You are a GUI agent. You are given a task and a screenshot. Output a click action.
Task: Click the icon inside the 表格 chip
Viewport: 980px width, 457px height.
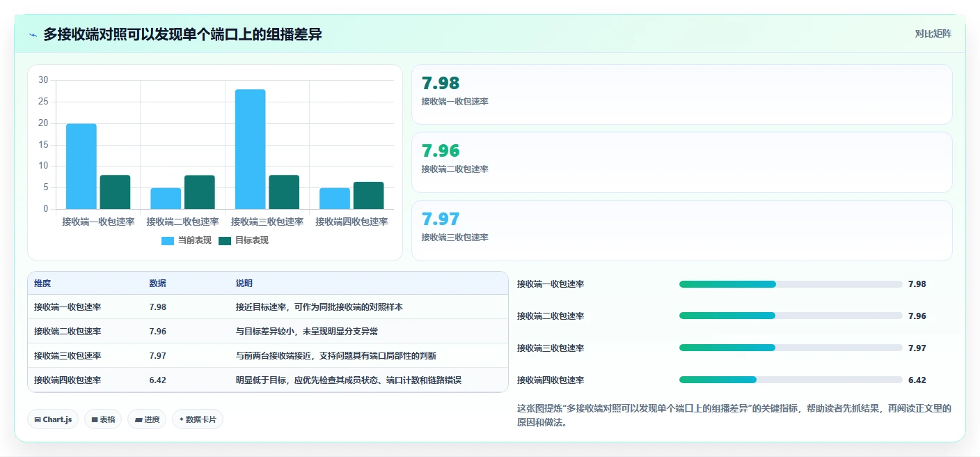tap(94, 419)
